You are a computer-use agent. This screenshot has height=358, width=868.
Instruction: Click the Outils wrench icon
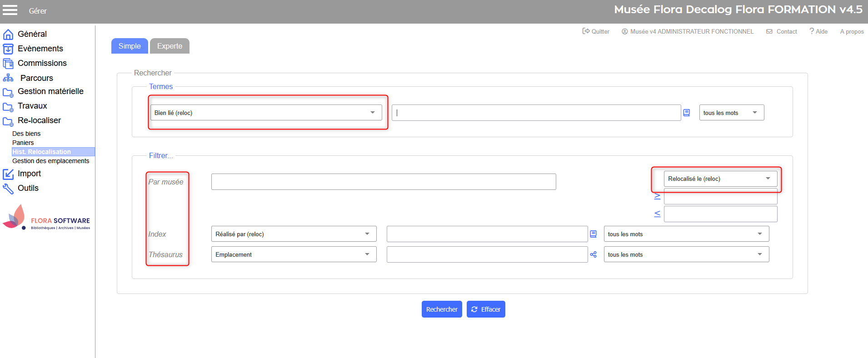coord(8,189)
